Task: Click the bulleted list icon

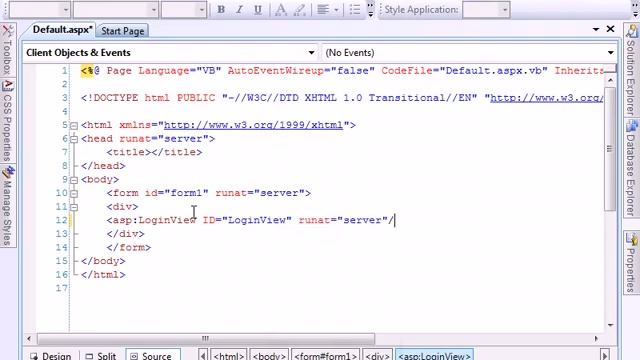Action: pyautogui.click(x=355, y=9)
